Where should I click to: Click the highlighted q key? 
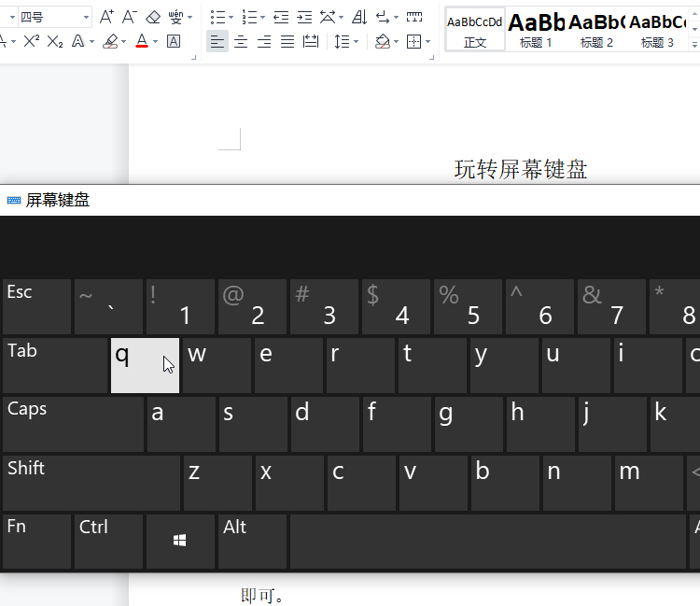[x=145, y=365]
